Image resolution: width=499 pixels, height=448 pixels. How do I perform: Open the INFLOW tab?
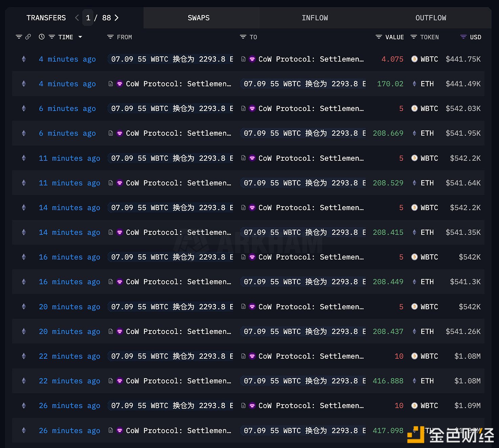point(314,18)
